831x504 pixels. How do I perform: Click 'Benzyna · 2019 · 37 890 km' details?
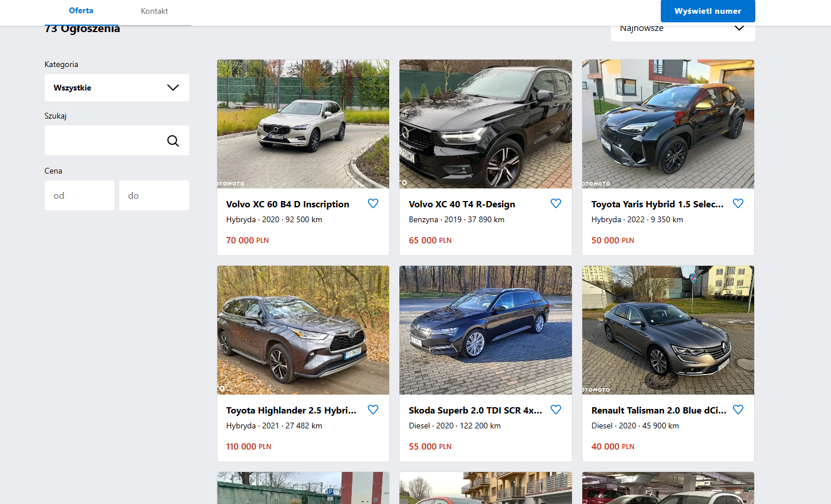click(x=457, y=220)
